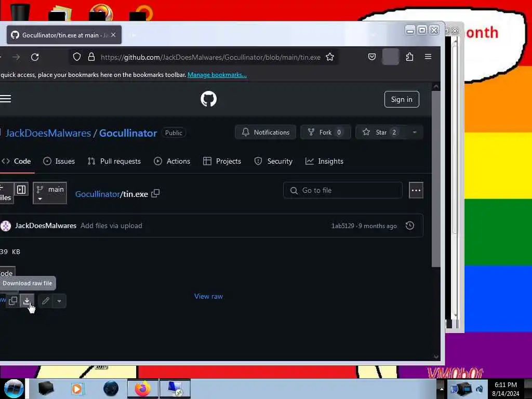Reload the page with refresh icon
The height and width of the screenshot is (399, 532).
click(35, 57)
